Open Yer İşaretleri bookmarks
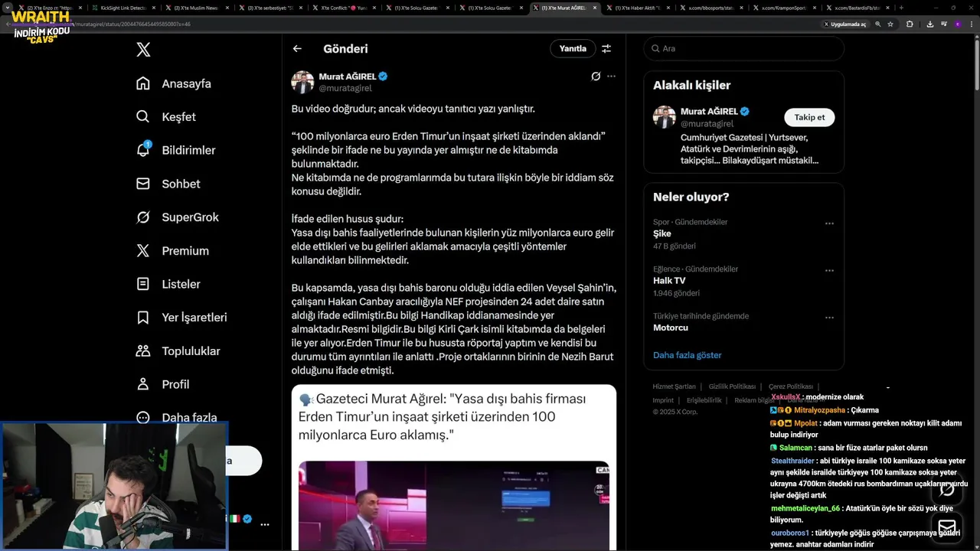Image resolution: width=980 pixels, height=551 pixels. (x=181, y=318)
